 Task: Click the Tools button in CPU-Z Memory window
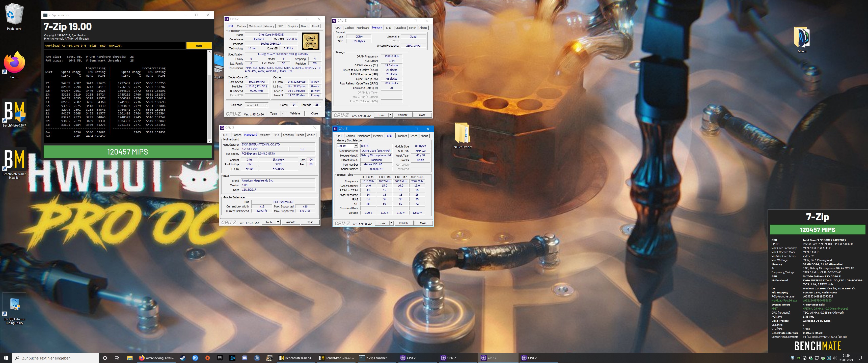point(381,115)
